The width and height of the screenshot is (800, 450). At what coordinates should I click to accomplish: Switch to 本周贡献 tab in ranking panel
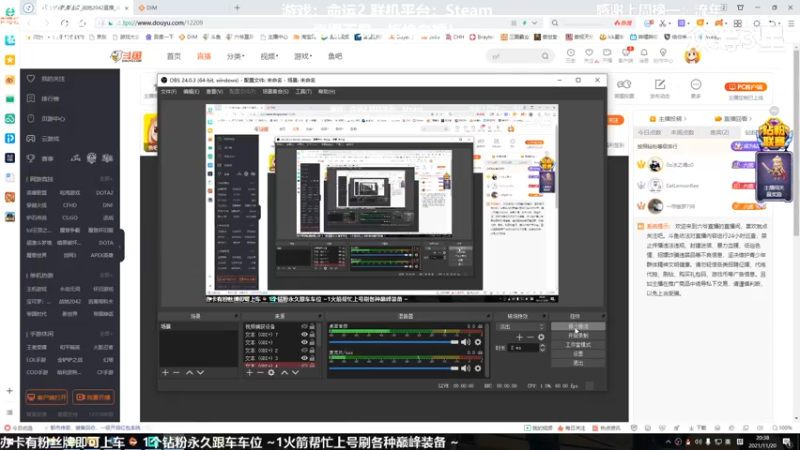682,133
